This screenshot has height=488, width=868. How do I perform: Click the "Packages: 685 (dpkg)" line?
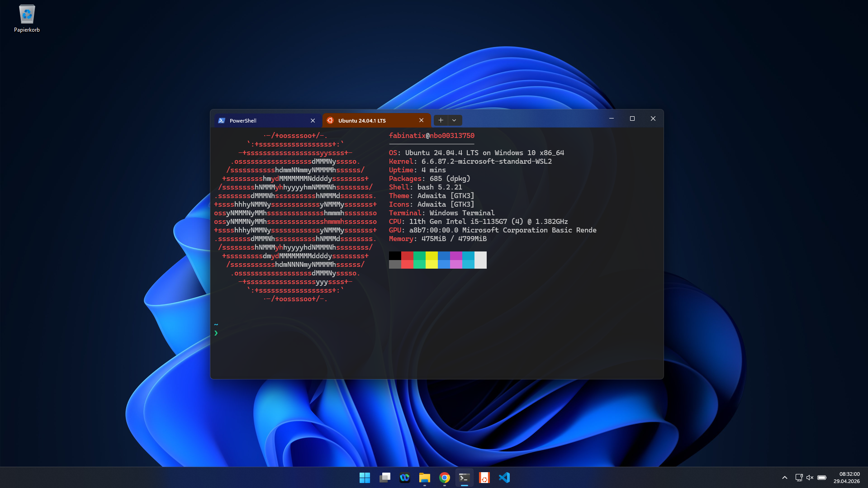pyautogui.click(x=430, y=179)
